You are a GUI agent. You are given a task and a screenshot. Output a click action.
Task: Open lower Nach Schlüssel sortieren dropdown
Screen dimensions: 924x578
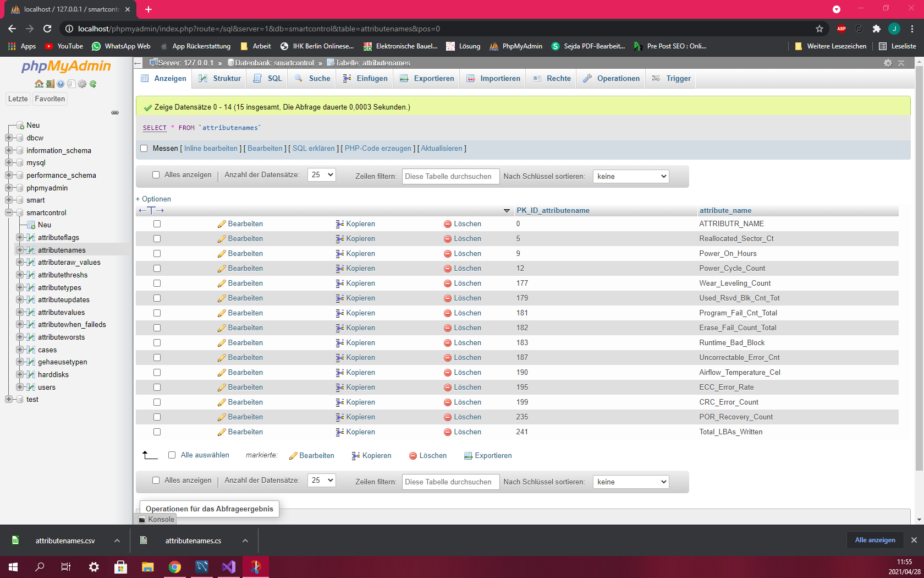631,482
